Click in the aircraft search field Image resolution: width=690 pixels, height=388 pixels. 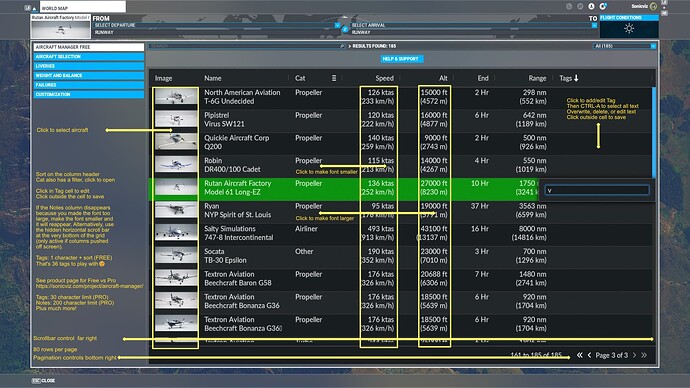pyautogui.click(x=246, y=46)
